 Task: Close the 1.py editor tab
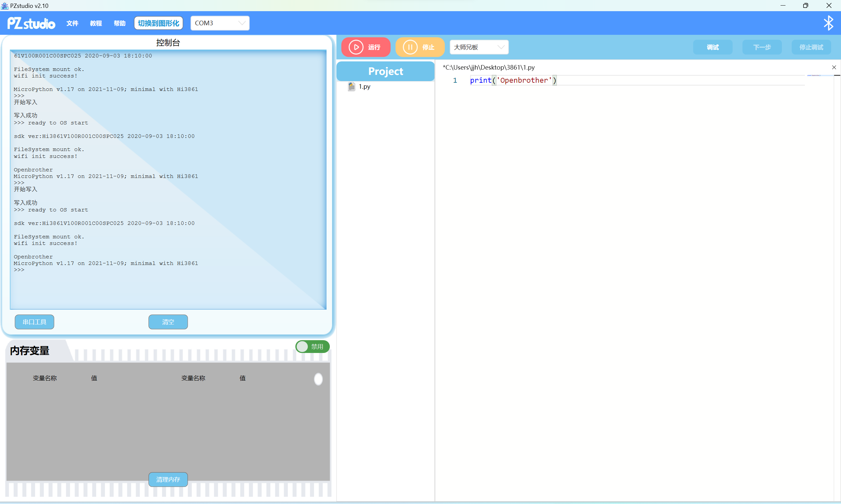click(833, 67)
